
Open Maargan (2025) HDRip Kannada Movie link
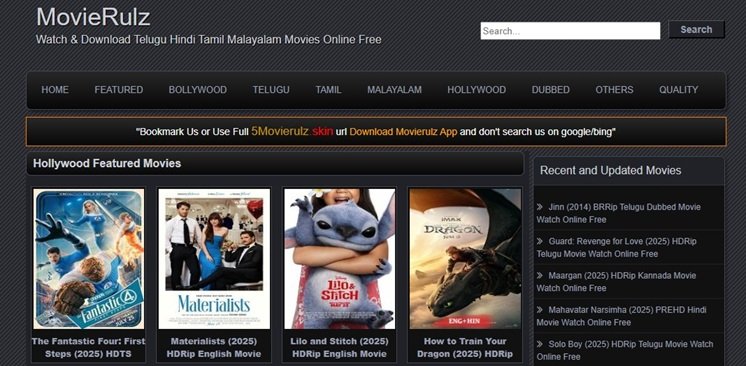[616, 282]
